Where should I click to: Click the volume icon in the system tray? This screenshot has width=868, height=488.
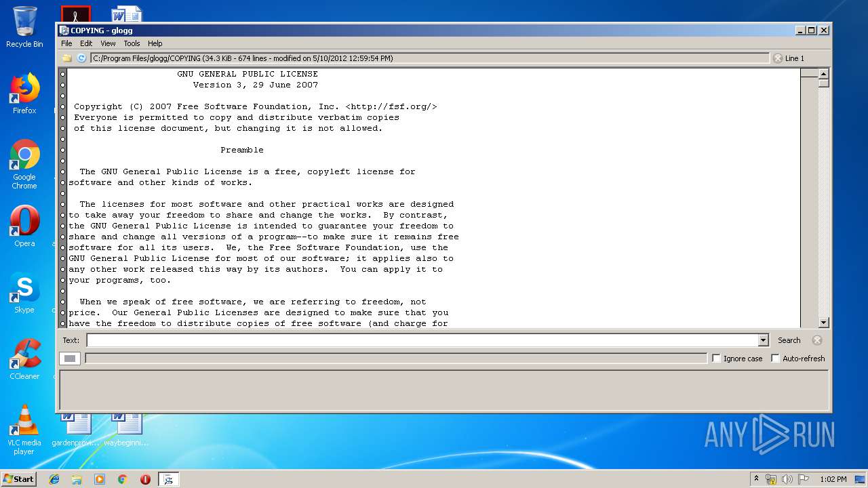click(787, 479)
